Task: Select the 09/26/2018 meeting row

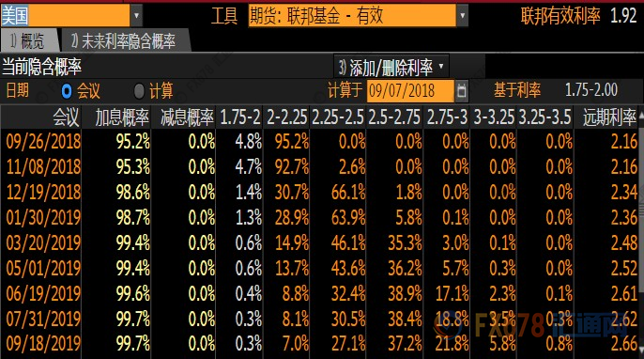Action: click(x=319, y=142)
